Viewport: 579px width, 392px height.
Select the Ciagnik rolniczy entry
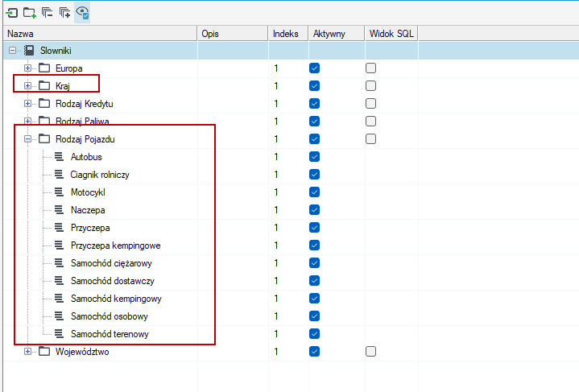[100, 174]
